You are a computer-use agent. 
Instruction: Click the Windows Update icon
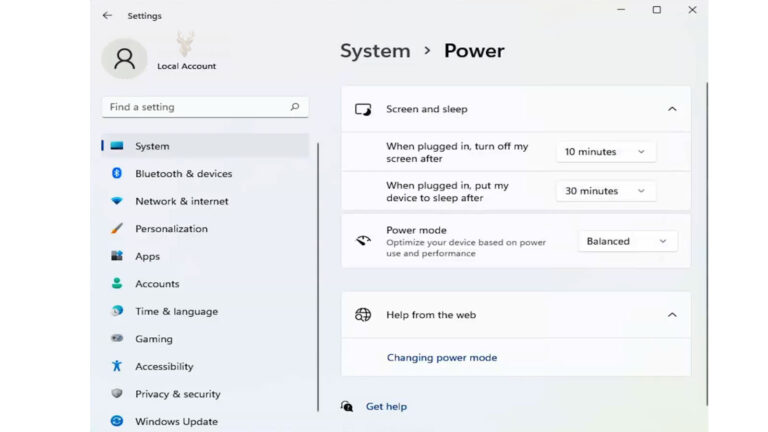[117, 421]
